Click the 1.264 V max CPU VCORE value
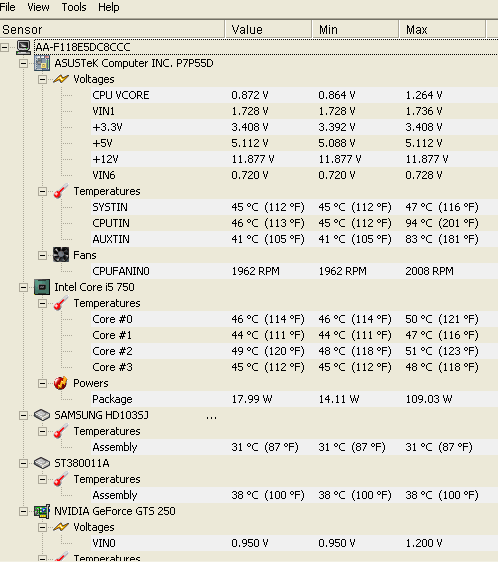Image resolution: width=498 pixels, height=562 pixels. coord(424,95)
